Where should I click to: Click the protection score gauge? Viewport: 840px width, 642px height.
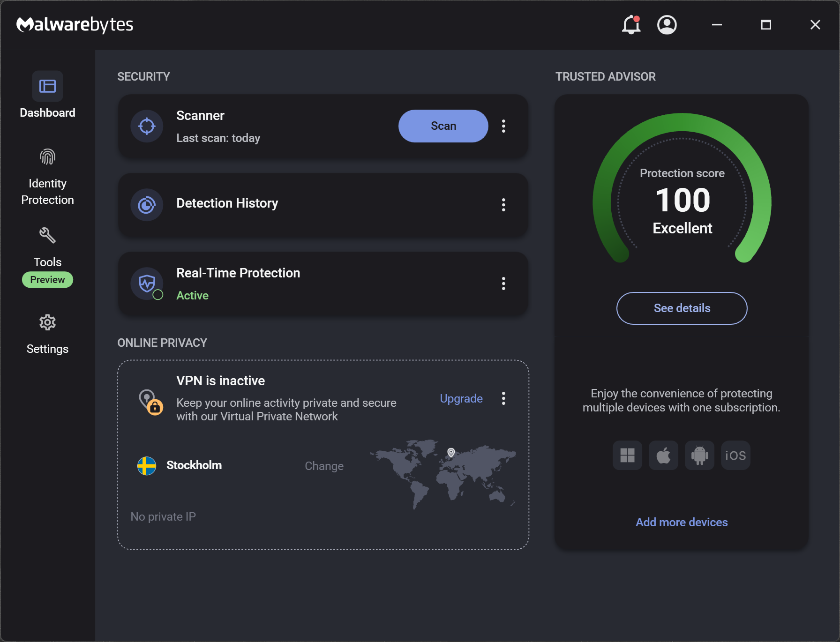pos(682,188)
